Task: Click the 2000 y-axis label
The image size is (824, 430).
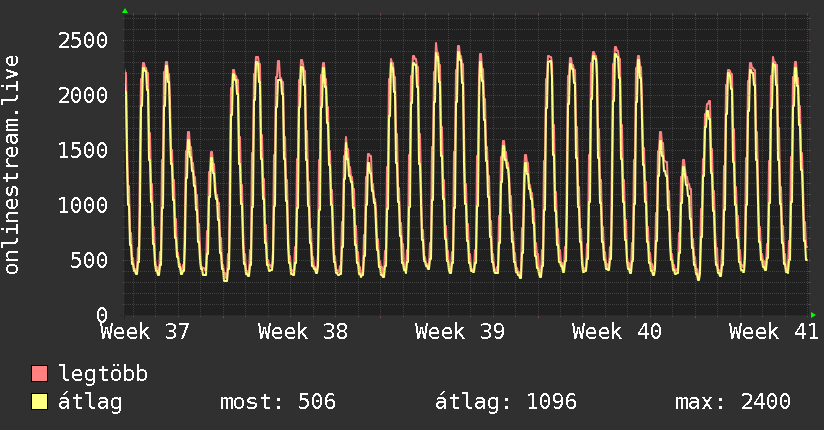Action: (83, 96)
